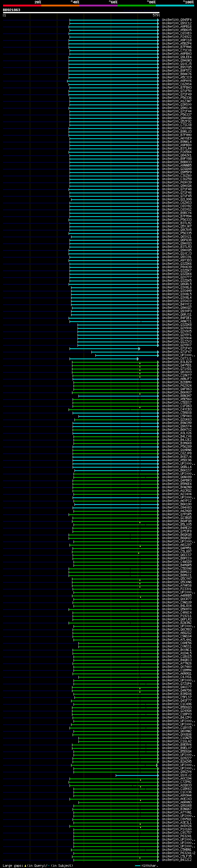This screenshot has height=868, width=197.
Task: Select the UniRef100_B6KHU7 label
Action: pyautogui.click(x=177, y=392)
